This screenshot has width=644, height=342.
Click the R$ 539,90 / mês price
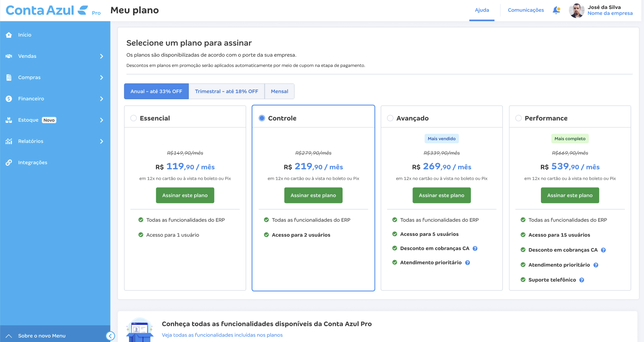(x=570, y=166)
